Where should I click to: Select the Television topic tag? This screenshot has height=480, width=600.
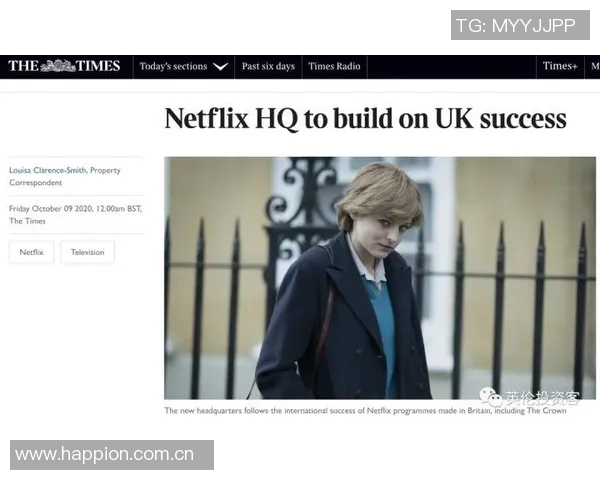click(x=87, y=252)
